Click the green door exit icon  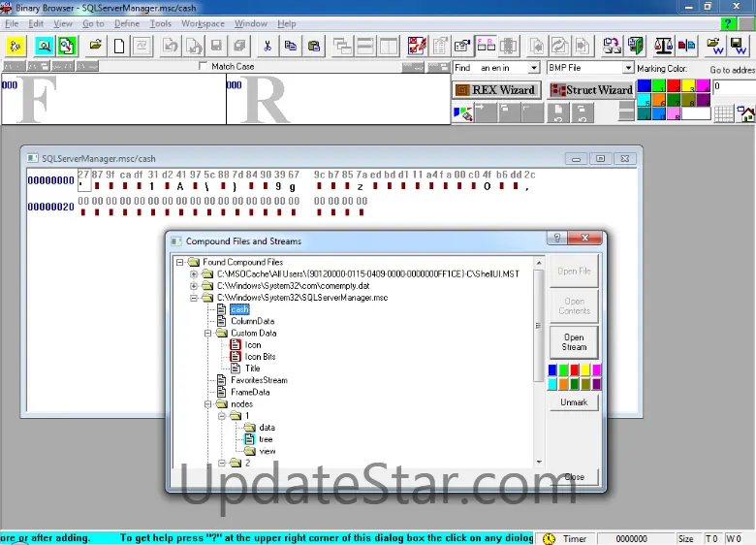tap(636, 47)
